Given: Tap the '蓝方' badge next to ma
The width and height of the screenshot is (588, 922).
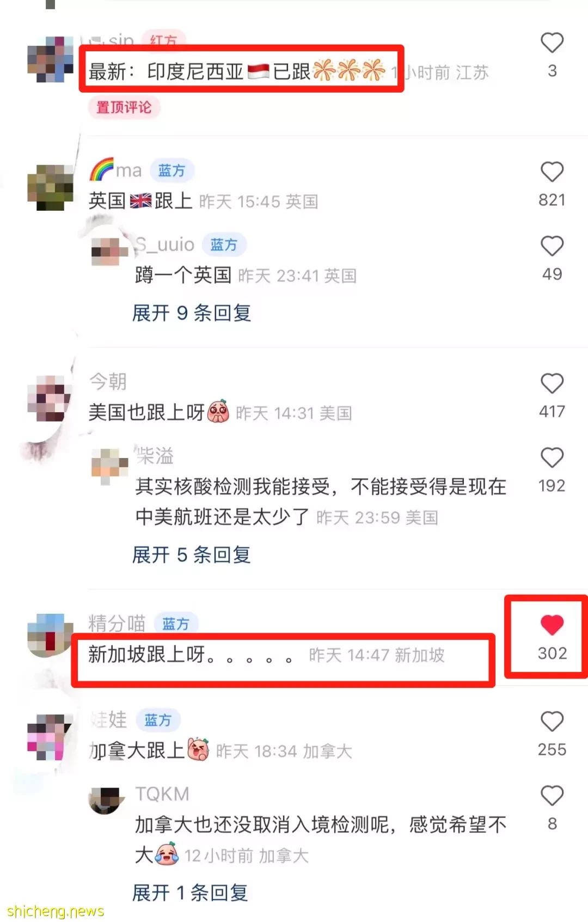Looking at the screenshot, I should click(171, 170).
